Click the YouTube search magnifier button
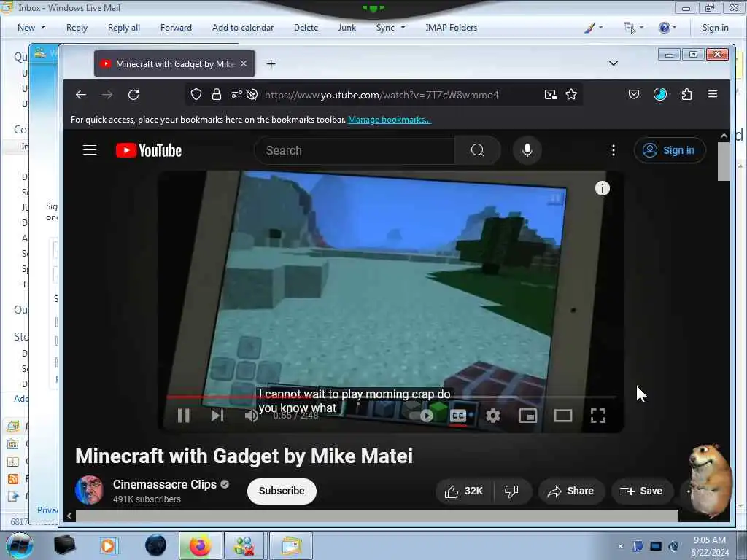 [477, 150]
